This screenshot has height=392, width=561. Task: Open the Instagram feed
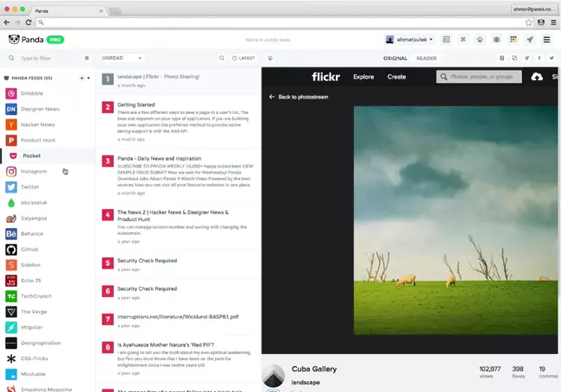pyautogui.click(x=34, y=172)
